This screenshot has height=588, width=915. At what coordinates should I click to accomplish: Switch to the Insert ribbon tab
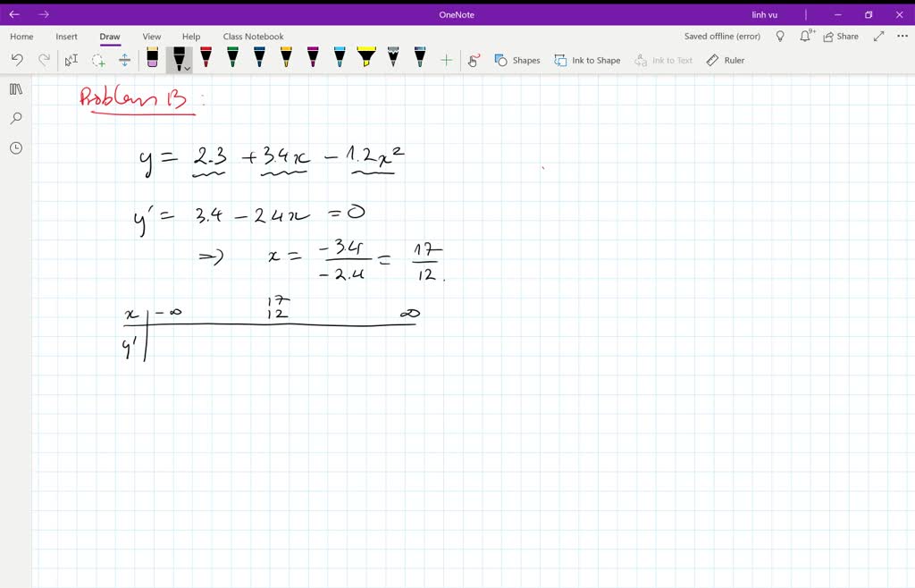(x=67, y=36)
